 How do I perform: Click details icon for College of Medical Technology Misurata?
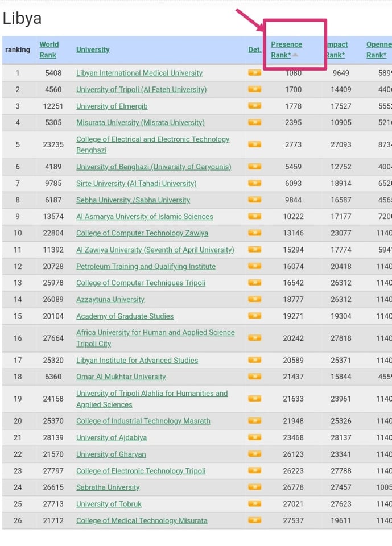point(255,520)
